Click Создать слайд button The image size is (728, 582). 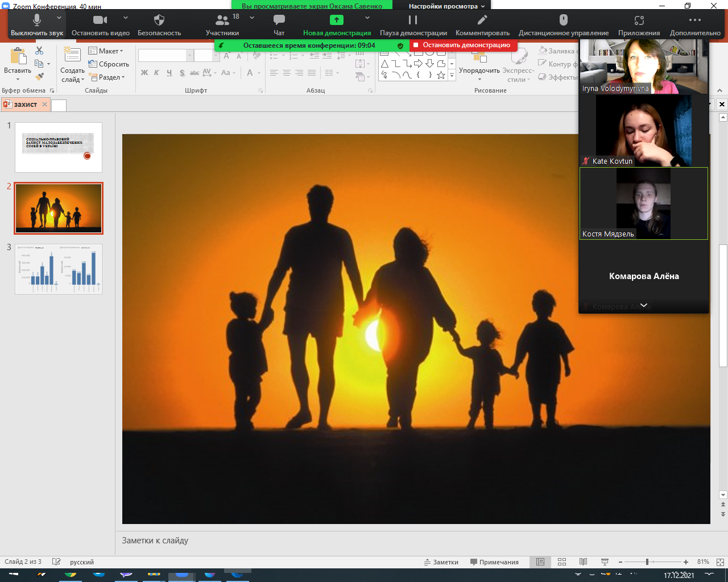(x=72, y=65)
